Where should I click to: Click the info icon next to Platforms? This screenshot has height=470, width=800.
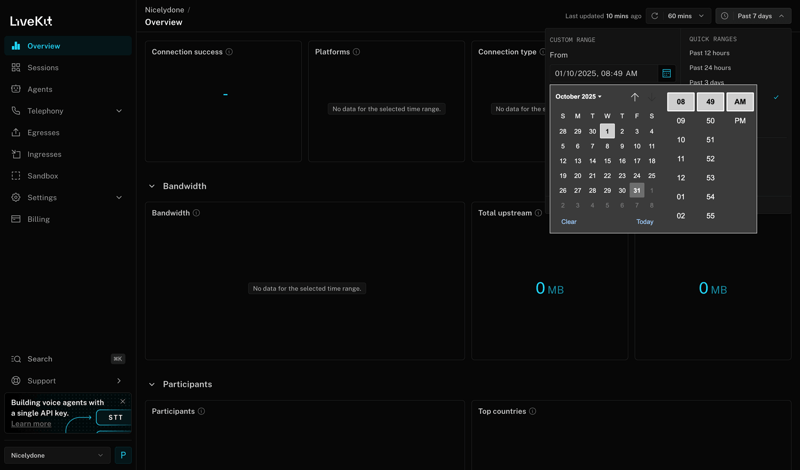pos(357,52)
